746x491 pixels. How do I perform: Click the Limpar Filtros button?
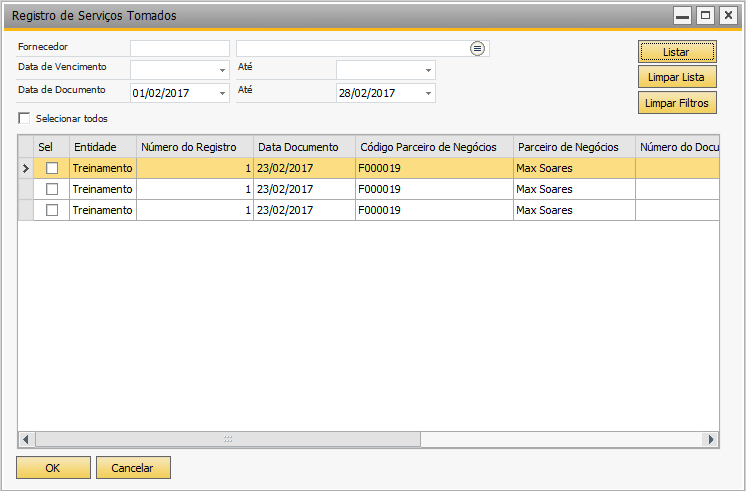[x=677, y=103]
